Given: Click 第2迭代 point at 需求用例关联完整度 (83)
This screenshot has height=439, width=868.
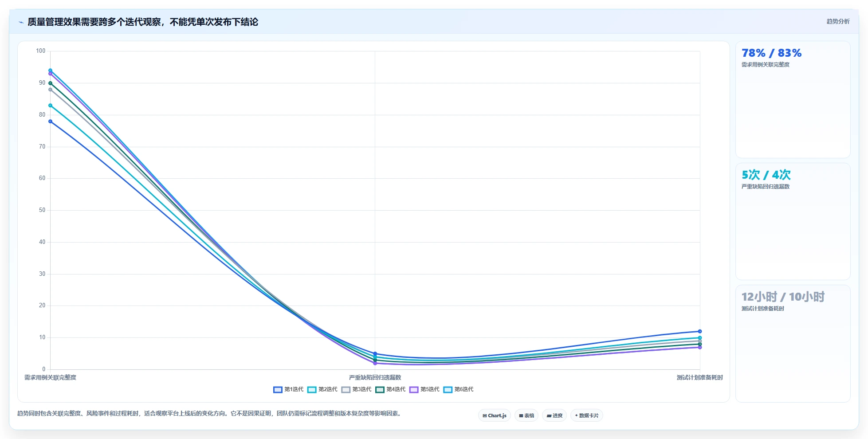Looking at the screenshot, I should tap(50, 106).
